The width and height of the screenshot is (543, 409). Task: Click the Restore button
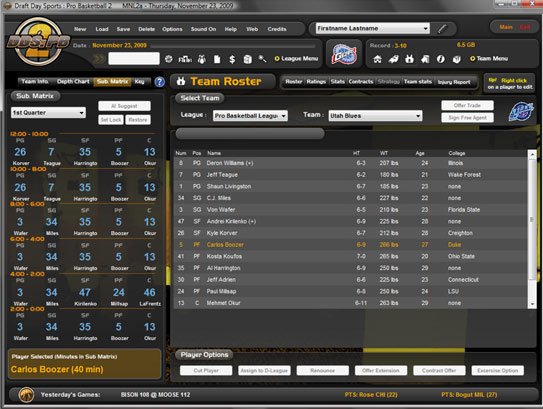[x=138, y=120]
